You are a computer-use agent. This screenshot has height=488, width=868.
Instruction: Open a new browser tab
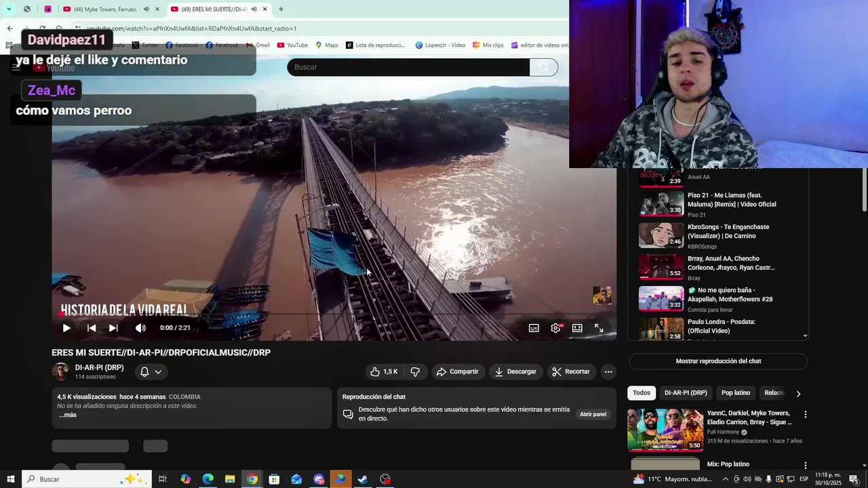point(281,9)
